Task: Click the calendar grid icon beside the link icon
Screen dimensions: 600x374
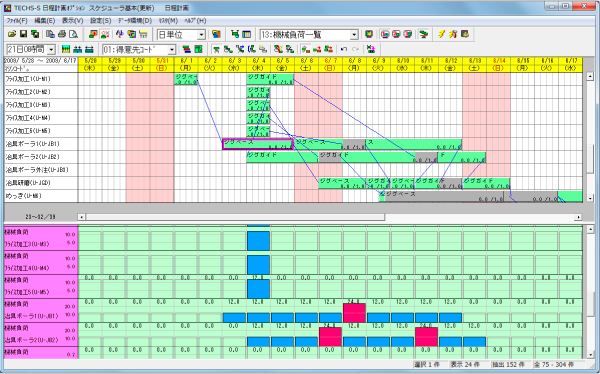Action: 247,34
